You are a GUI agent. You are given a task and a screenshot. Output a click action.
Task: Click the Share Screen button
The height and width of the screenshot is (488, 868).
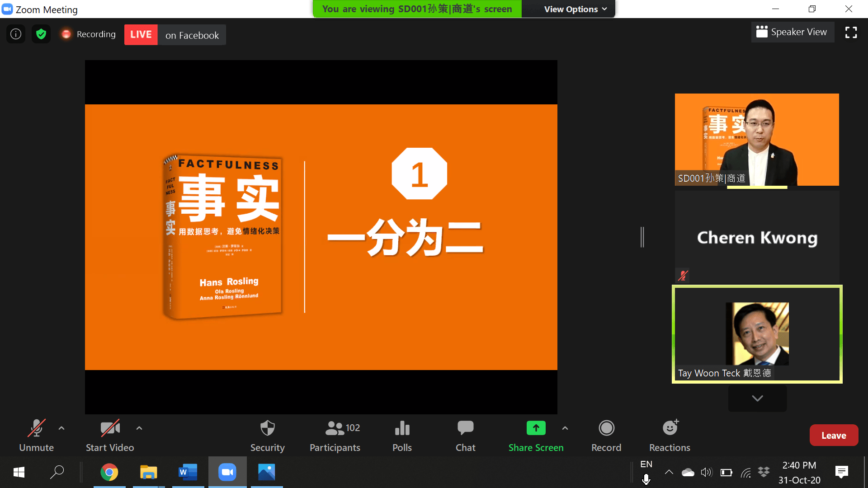[536, 435]
